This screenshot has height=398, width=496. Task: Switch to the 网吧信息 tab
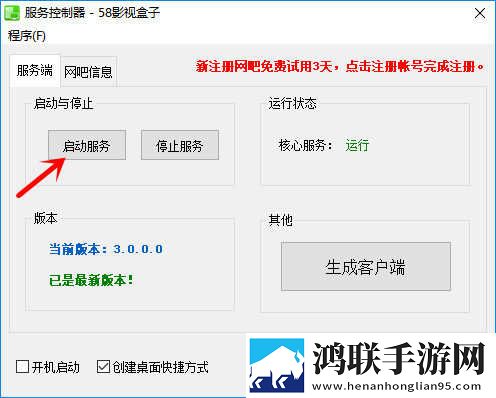(x=88, y=72)
